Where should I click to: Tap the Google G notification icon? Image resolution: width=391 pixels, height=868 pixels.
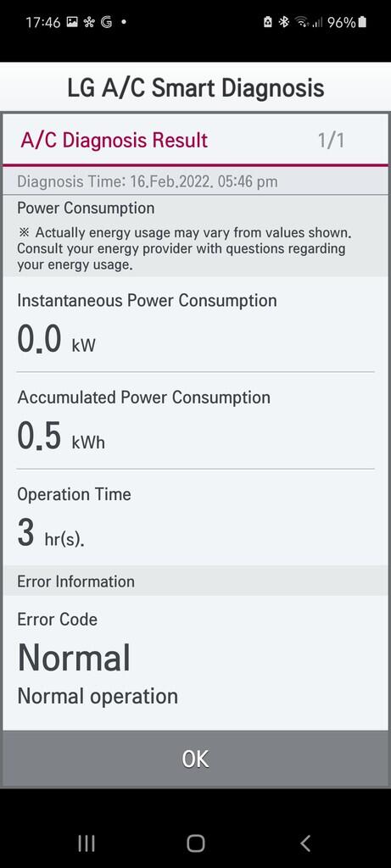point(106,22)
